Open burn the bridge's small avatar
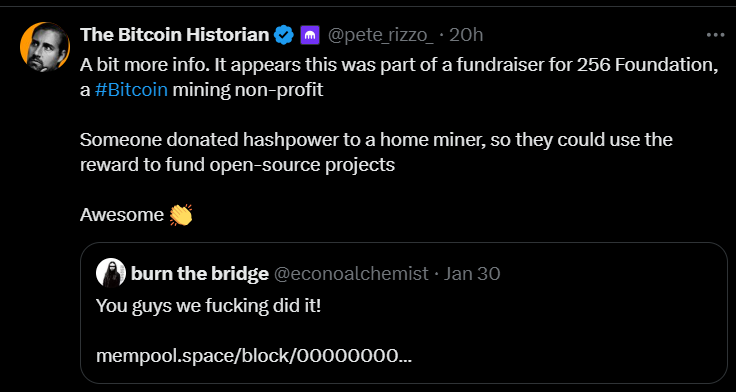 pyautogui.click(x=111, y=273)
